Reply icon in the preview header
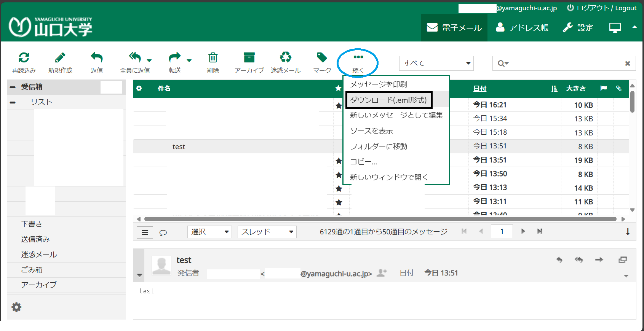 click(559, 260)
